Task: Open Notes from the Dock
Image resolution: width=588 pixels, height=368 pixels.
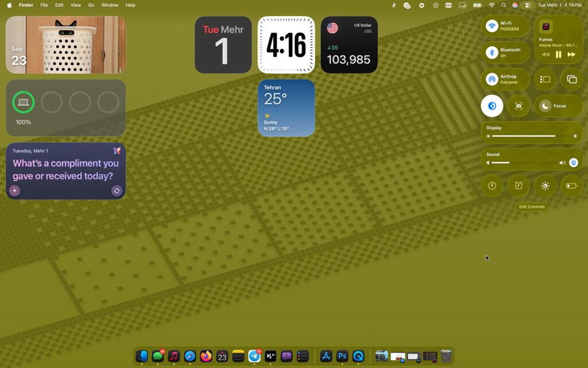Action: 238,355
